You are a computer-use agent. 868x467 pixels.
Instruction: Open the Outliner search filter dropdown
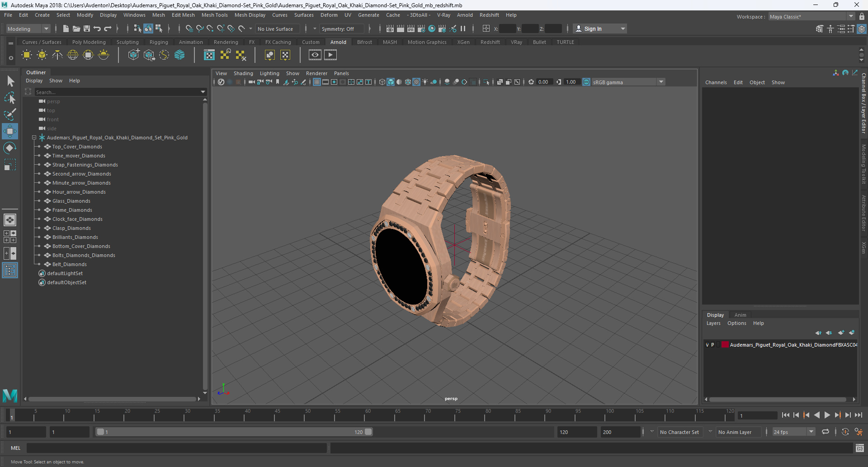pyautogui.click(x=203, y=92)
